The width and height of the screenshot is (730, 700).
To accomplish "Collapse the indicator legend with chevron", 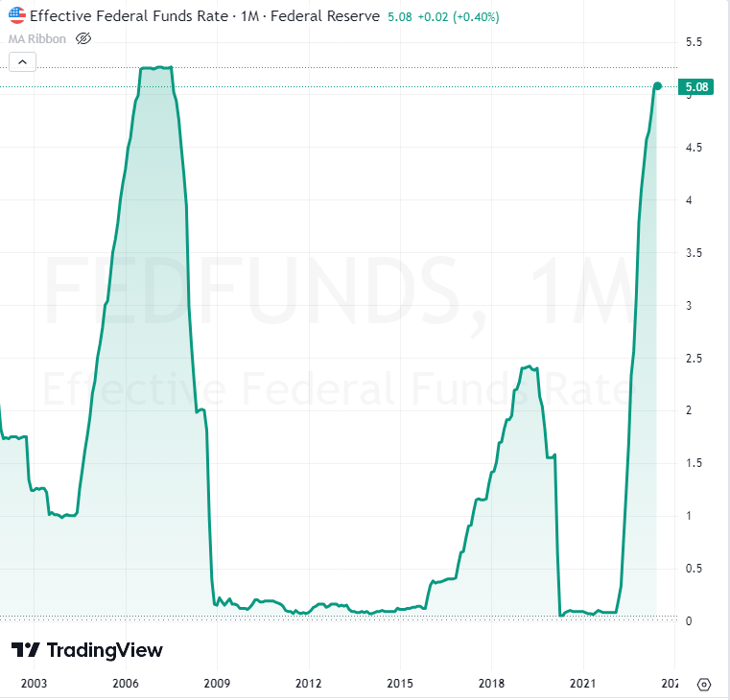I will point(23,62).
